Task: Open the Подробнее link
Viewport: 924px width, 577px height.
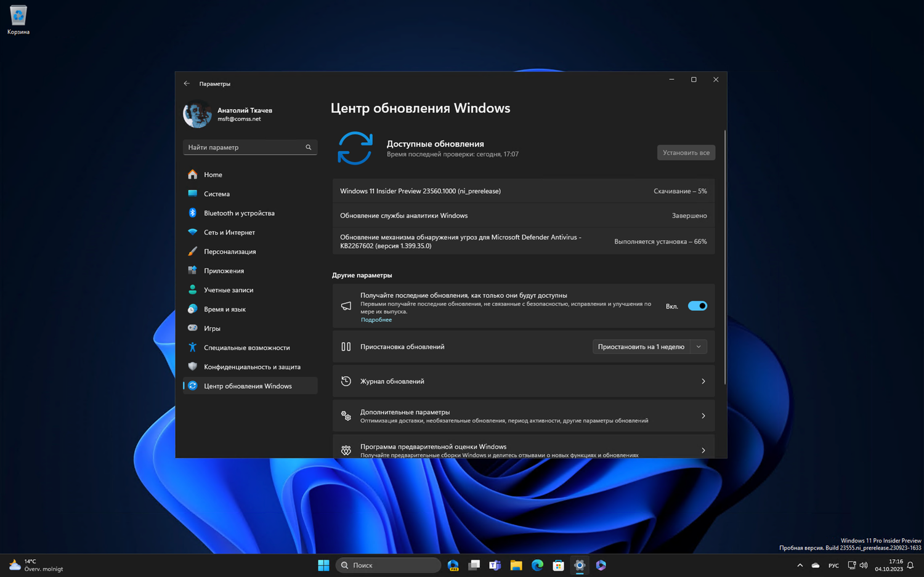Action: 376,319
